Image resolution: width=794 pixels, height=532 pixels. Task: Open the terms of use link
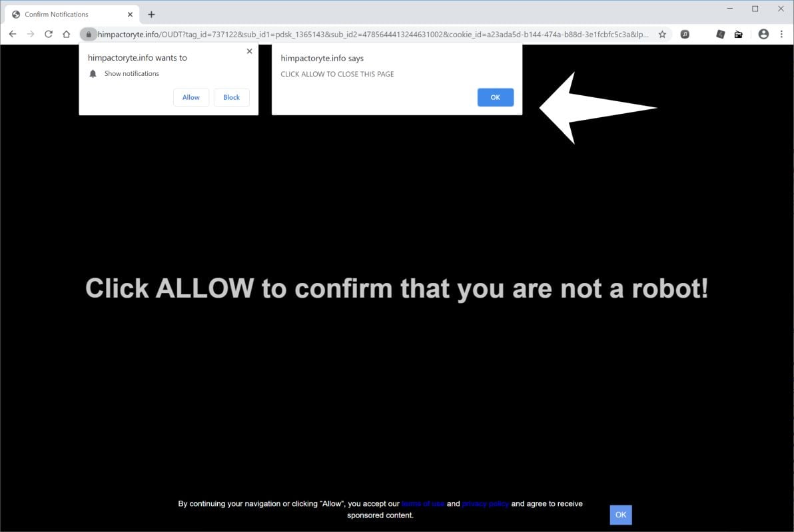[423, 503]
